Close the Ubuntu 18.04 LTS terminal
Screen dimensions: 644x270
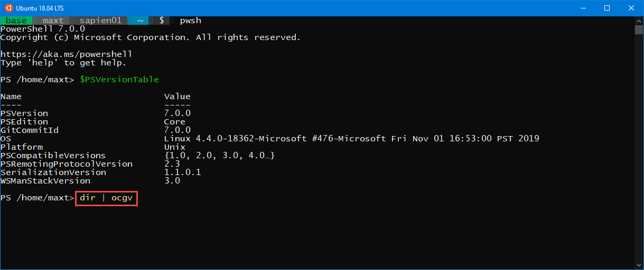(x=631, y=8)
